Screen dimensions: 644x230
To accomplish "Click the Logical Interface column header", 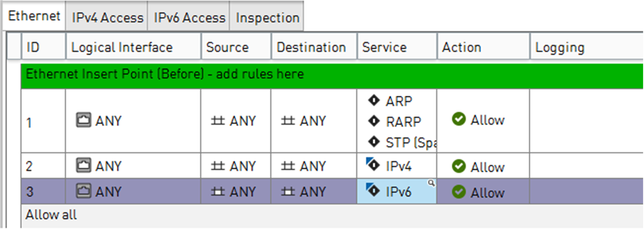I will (x=122, y=47).
